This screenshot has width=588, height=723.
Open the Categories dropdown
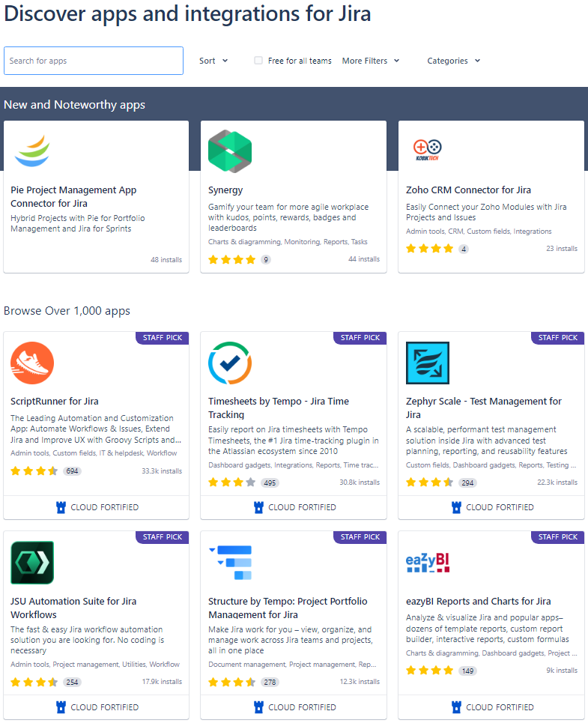[453, 61]
